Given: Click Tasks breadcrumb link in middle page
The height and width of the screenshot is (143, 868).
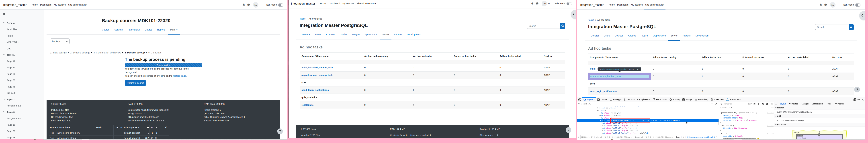Looking at the screenshot, I should click(303, 19).
